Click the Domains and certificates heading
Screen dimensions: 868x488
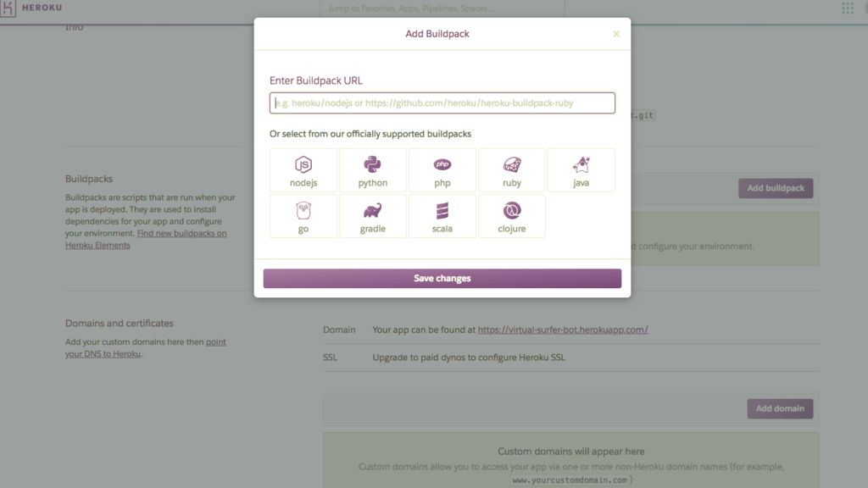coord(120,323)
